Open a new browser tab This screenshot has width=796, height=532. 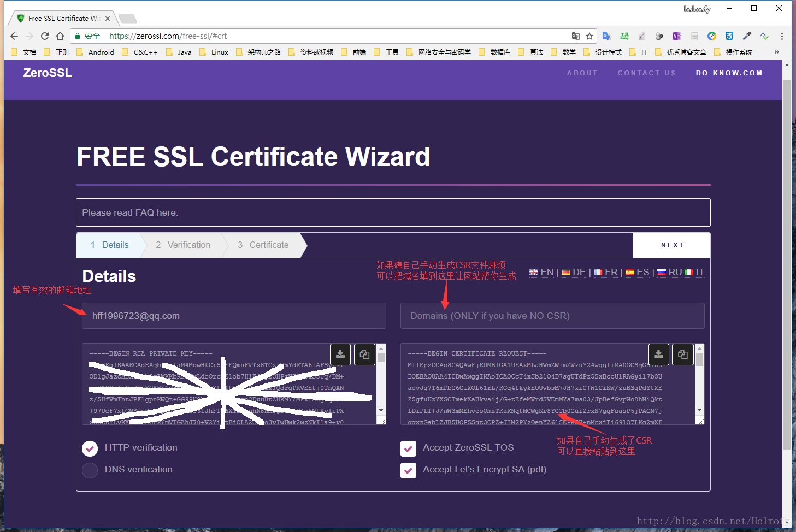pyautogui.click(x=128, y=19)
